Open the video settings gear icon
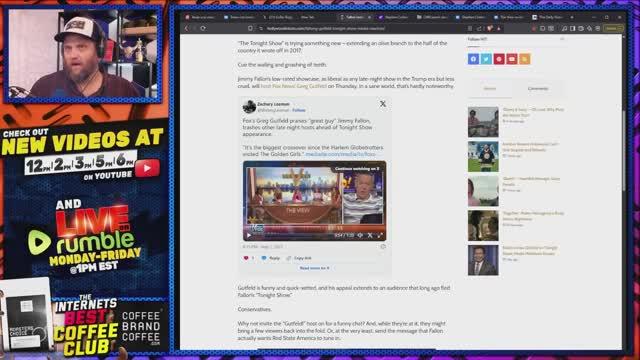Image resolution: width=640 pixels, height=360 pixels. pos(360,235)
